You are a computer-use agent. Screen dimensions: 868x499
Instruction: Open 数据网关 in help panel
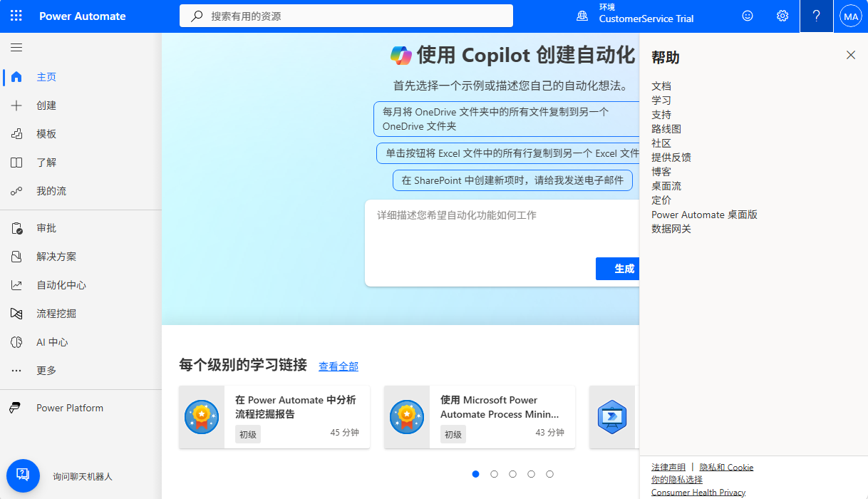click(x=671, y=229)
